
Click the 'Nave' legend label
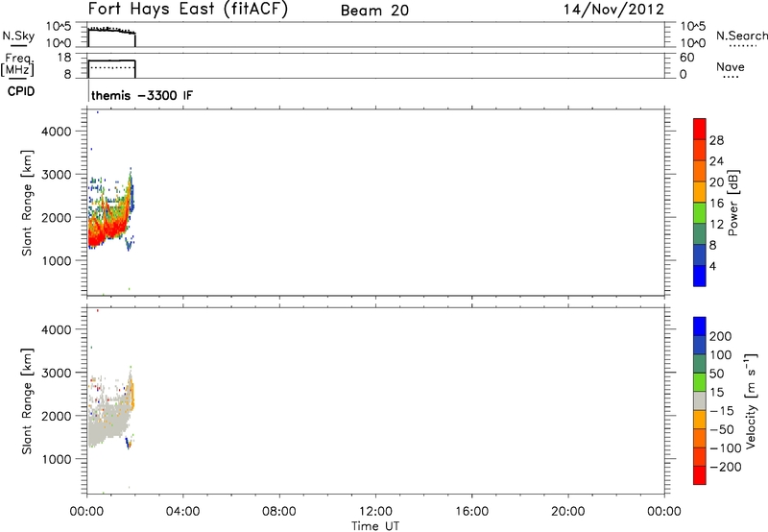pos(731,67)
